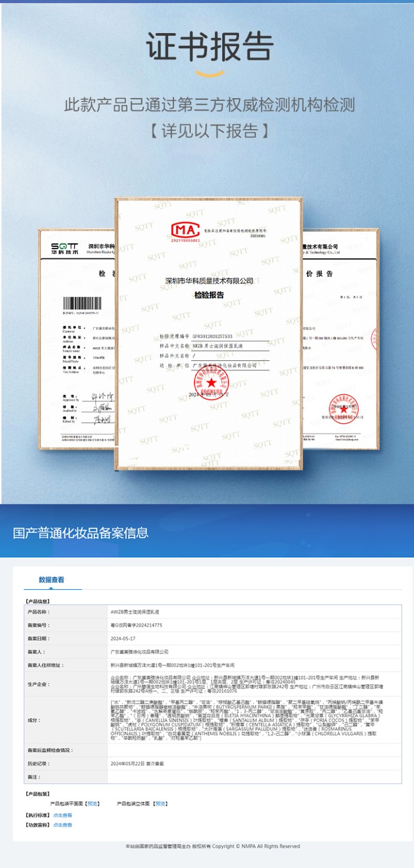Click the NMPA copyright footer text
Image resolution: width=414 pixels, height=868 pixels.
tap(212, 846)
